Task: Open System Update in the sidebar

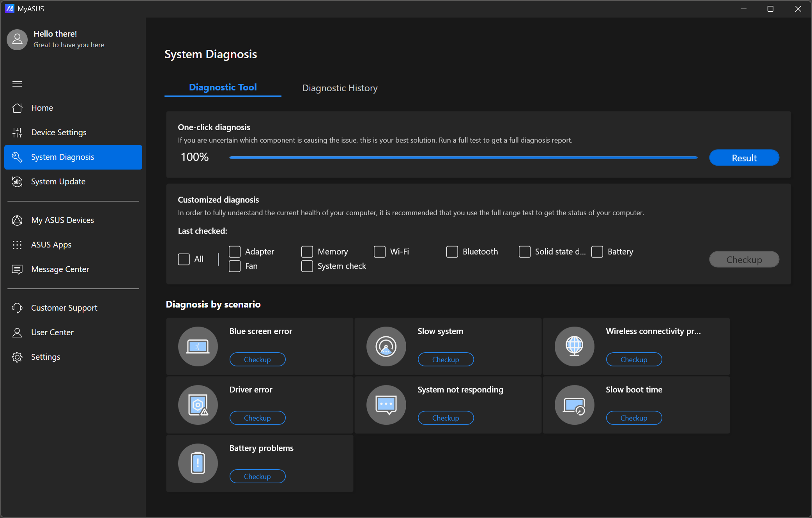Action: coord(58,182)
